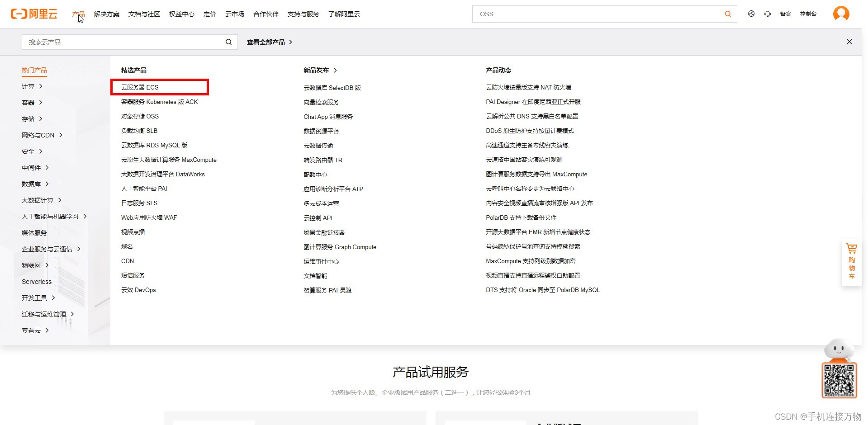Click the 备案 link

(786, 14)
